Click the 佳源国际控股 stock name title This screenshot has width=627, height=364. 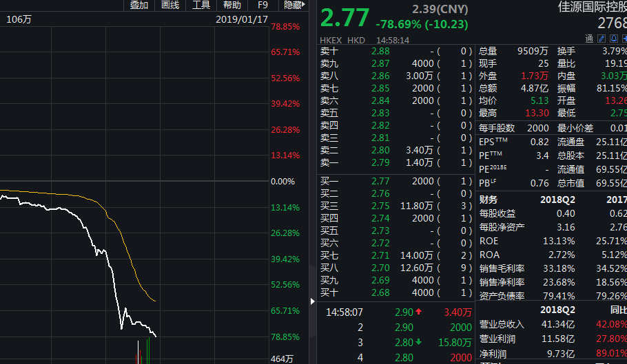(x=591, y=7)
